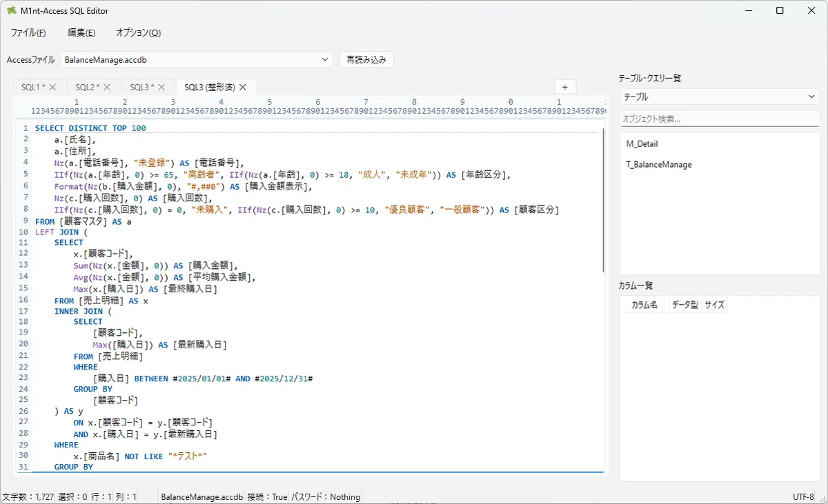Expand the Accessファイル dropdown showing BalanceManage.accdb

(197, 59)
